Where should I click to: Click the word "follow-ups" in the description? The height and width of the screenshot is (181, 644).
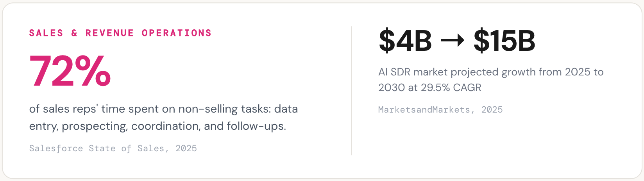pos(256,126)
